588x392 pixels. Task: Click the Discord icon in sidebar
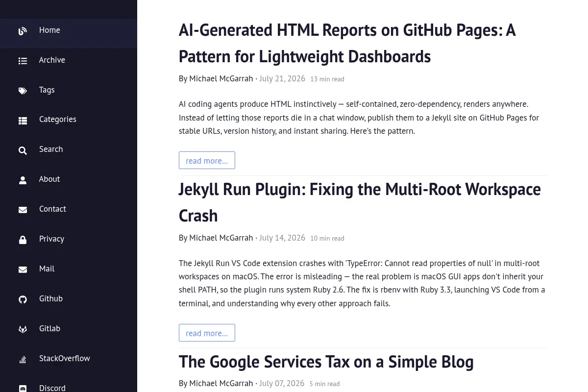[23, 389]
